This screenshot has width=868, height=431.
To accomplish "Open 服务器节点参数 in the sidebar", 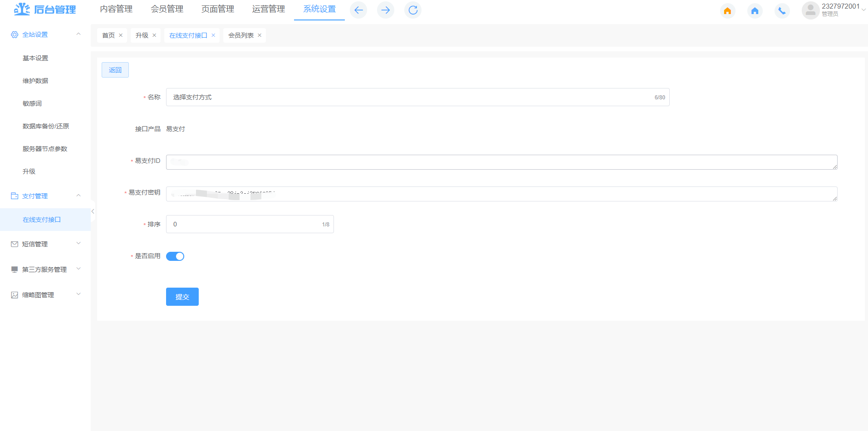I will pos(45,149).
